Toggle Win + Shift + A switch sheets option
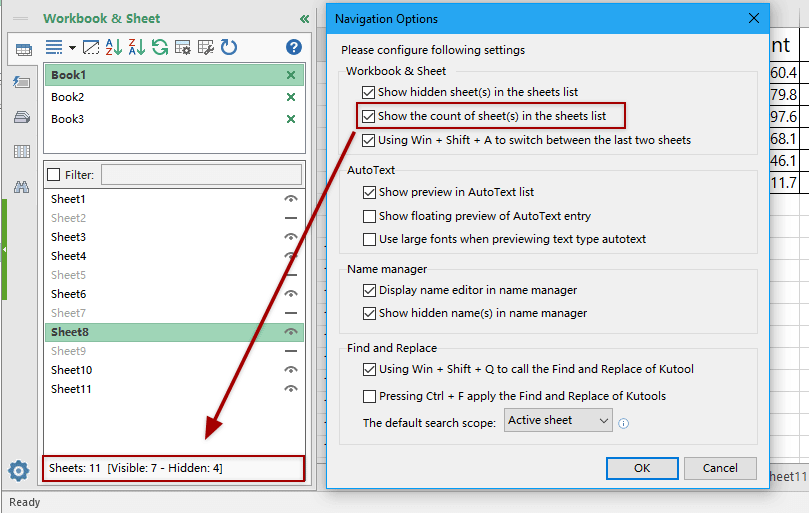The image size is (809, 513). (x=368, y=140)
